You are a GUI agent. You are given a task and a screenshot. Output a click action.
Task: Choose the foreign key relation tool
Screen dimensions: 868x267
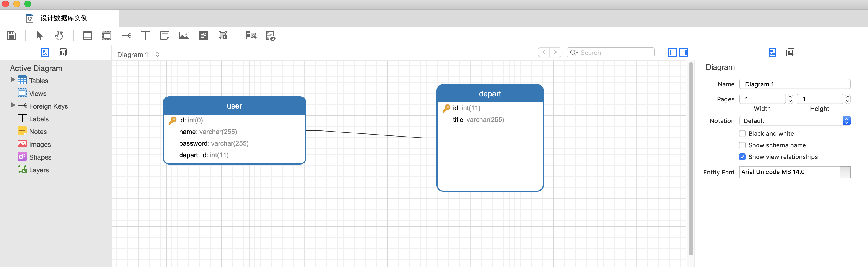click(126, 35)
